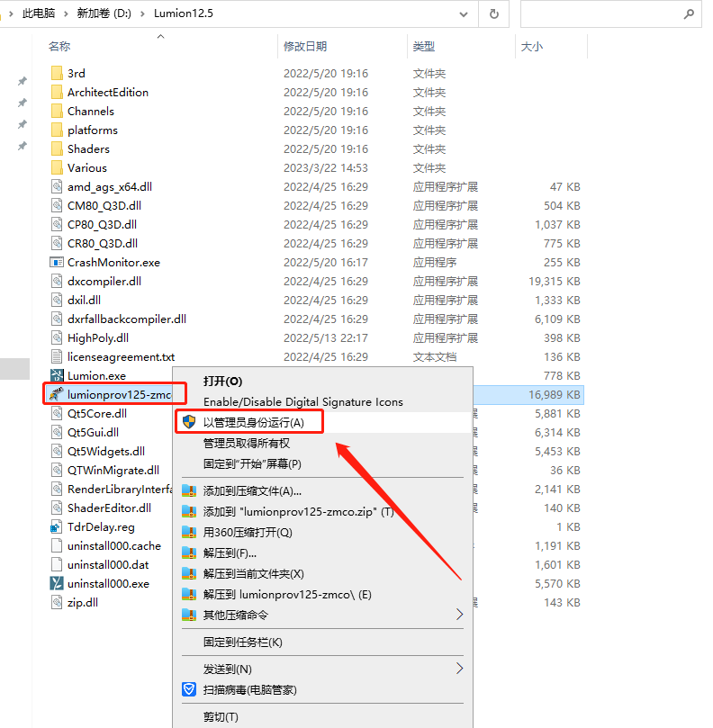Click 此电脑 in the breadcrumb path

tap(39, 13)
